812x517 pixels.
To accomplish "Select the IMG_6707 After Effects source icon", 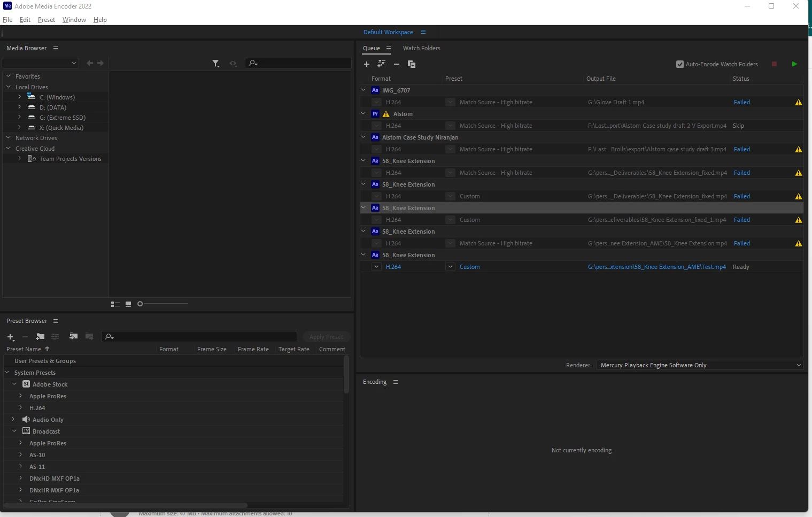I will (375, 90).
